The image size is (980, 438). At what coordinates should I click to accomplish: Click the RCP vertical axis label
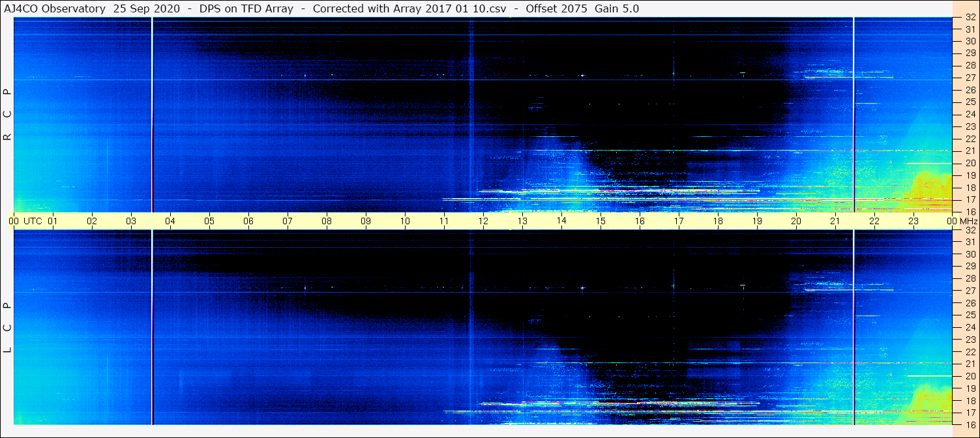[x=8, y=114]
